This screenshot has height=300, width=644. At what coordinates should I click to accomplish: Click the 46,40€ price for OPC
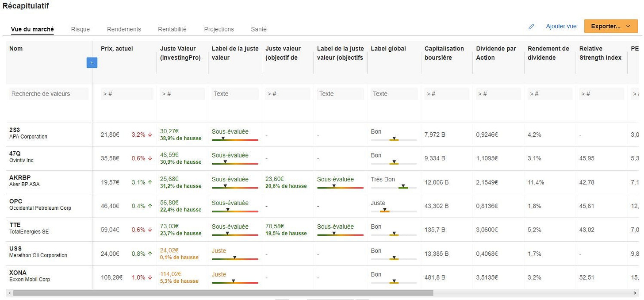pyautogui.click(x=110, y=206)
